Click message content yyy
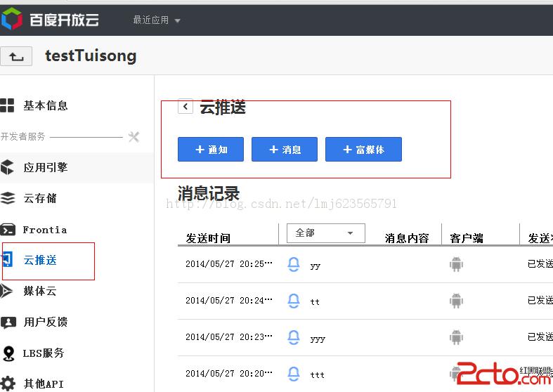The height and width of the screenshot is (392, 553). tap(318, 339)
